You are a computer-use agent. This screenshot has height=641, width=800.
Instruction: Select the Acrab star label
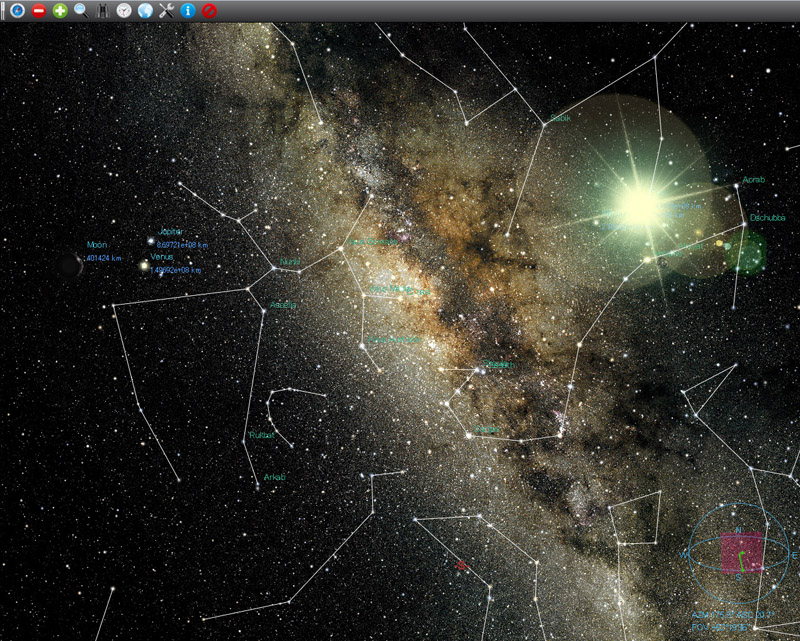[x=754, y=180]
